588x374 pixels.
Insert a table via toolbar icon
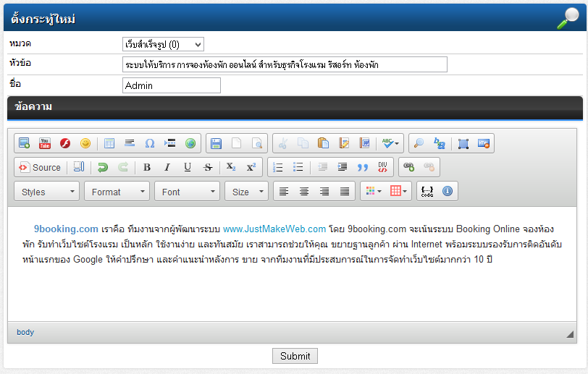(109, 143)
